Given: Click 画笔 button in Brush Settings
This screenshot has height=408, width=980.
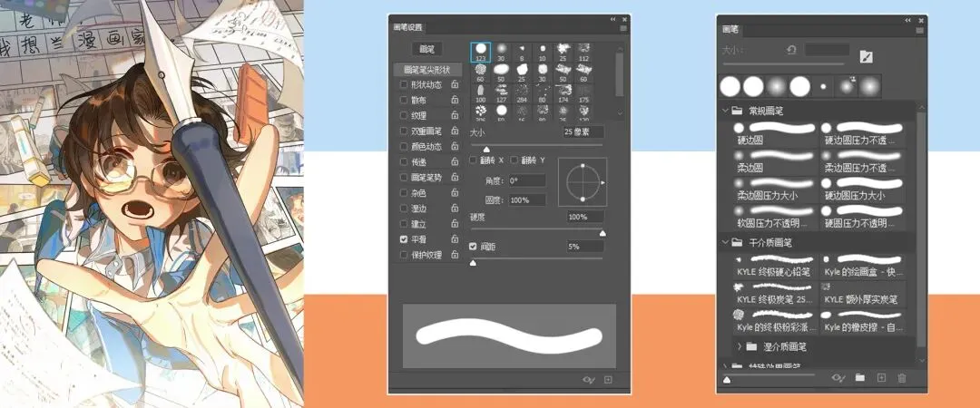Looking at the screenshot, I should (x=427, y=49).
